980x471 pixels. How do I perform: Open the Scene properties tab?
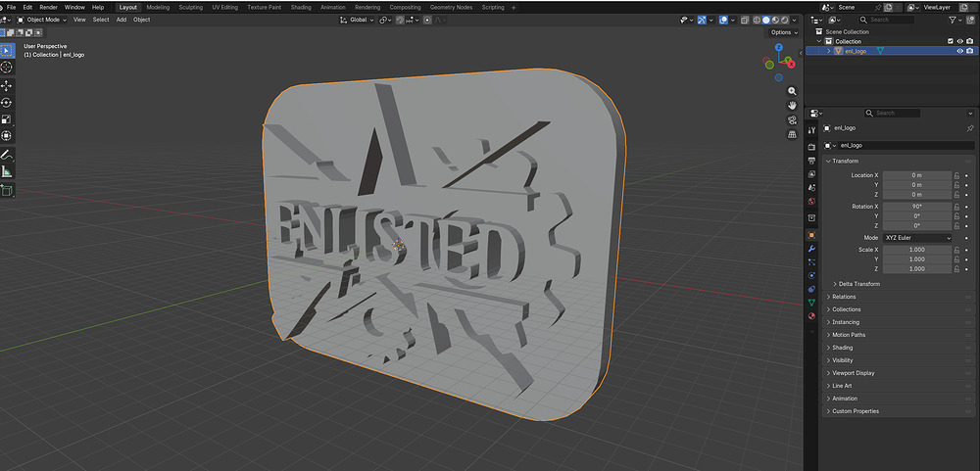pyautogui.click(x=811, y=187)
